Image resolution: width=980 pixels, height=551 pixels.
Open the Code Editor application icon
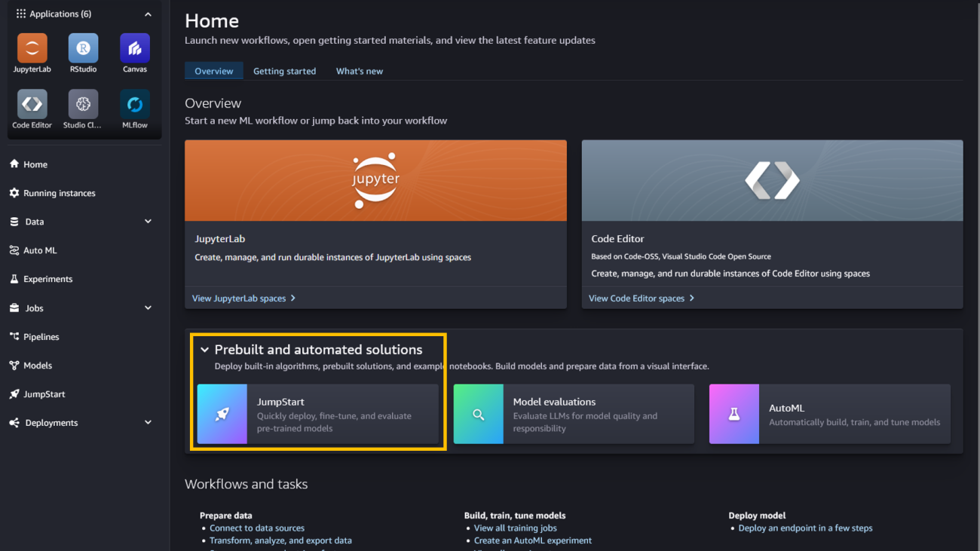point(32,104)
